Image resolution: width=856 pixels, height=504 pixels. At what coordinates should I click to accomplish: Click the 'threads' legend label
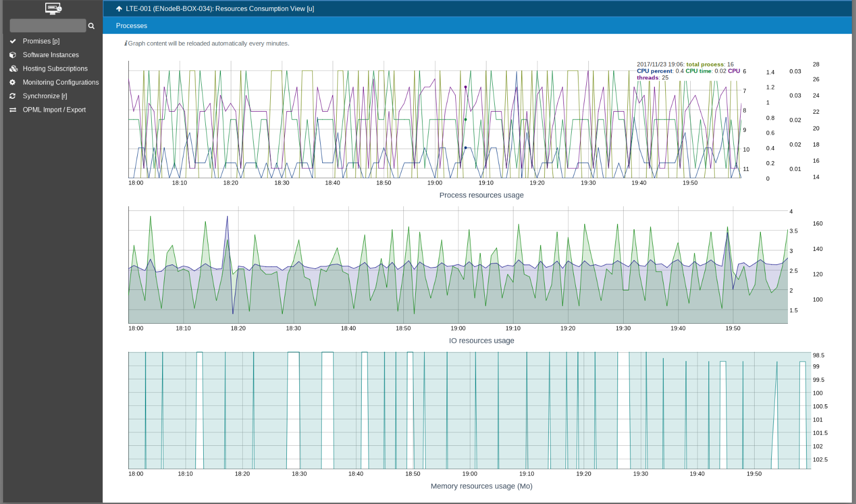click(648, 78)
